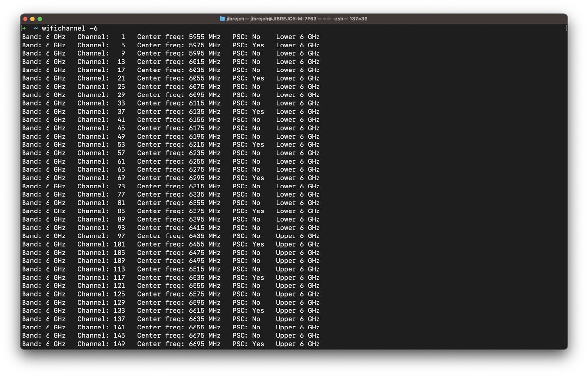Screen dimensions: 588x376
Task: Click the 'wifichannel -6' command text
Action: [x=70, y=28]
